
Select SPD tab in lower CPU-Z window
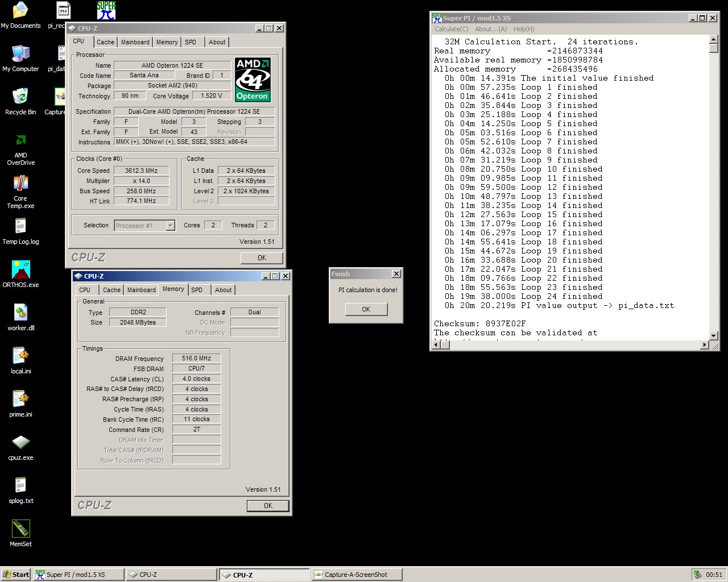tap(197, 290)
